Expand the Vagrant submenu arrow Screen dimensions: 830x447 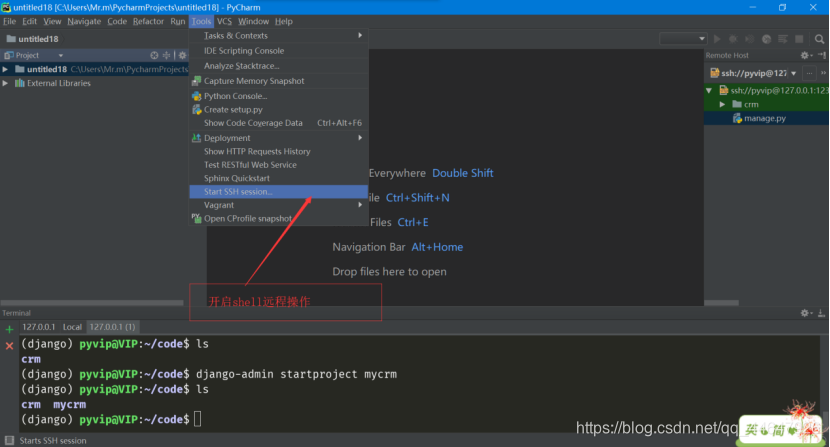coord(360,205)
